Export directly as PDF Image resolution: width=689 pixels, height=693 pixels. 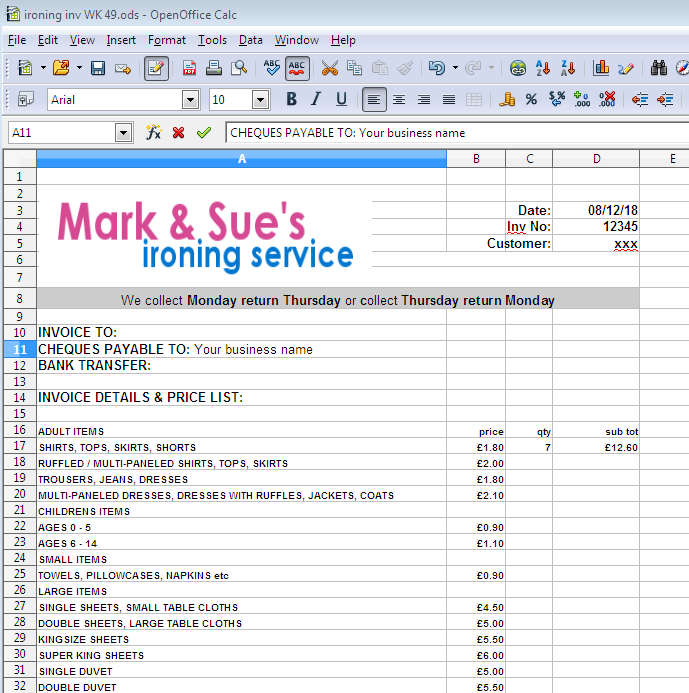click(x=189, y=68)
